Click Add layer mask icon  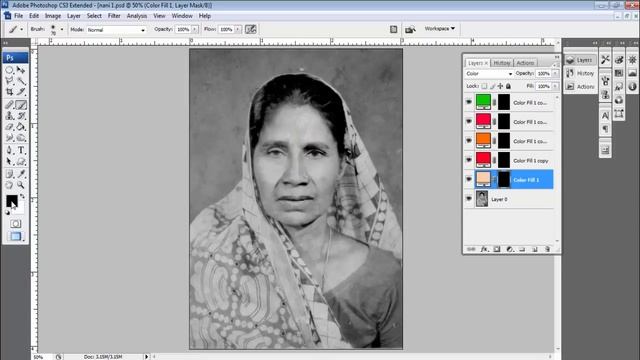(x=497, y=249)
